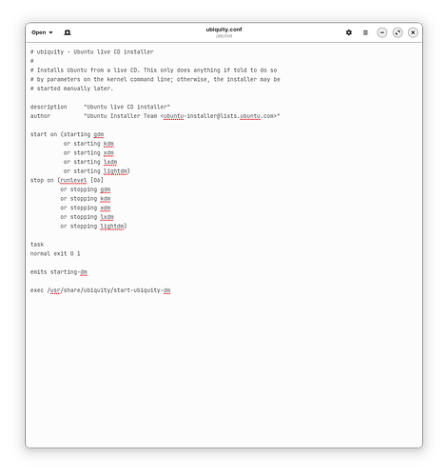This screenshot has width=448, height=476.
Task: Click the line "or stopping lxdm"
Action: [87, 217]
